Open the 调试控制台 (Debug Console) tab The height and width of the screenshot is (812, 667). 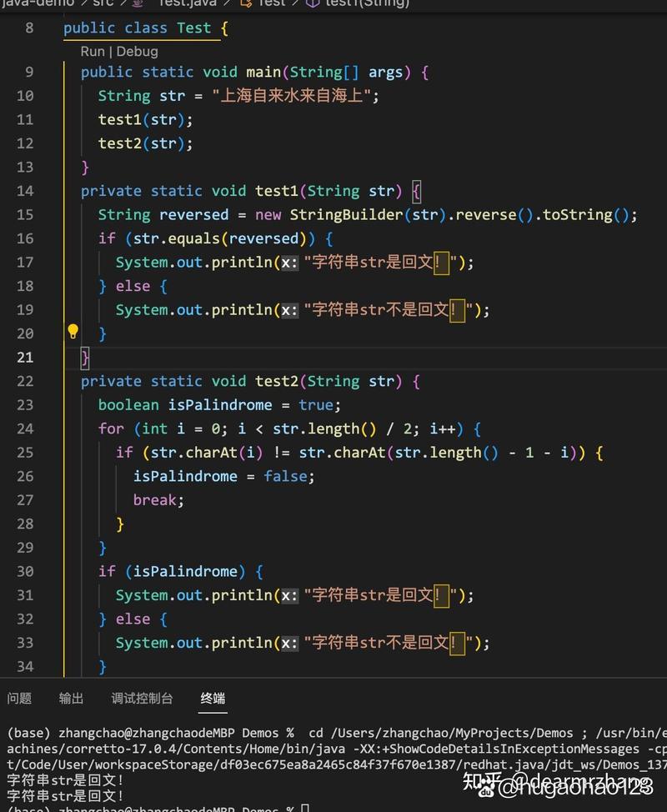coord(142,699)
